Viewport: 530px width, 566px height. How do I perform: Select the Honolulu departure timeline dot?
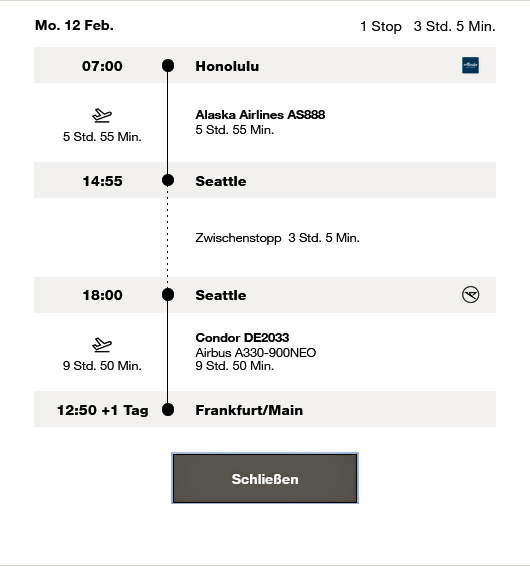click(x=168, y=66)
